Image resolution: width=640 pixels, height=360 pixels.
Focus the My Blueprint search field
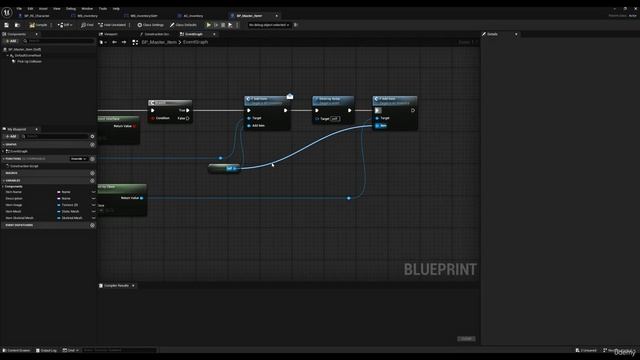[55, 136]
